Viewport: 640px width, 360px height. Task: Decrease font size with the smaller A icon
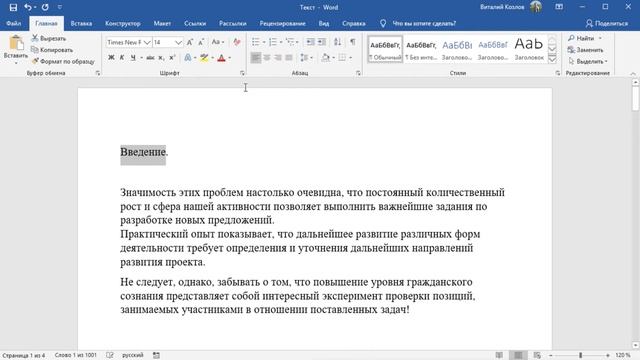[201, 42]
